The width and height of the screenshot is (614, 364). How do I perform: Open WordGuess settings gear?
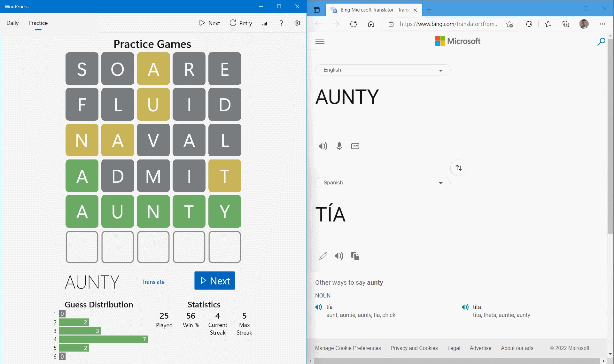click(297, 23)
